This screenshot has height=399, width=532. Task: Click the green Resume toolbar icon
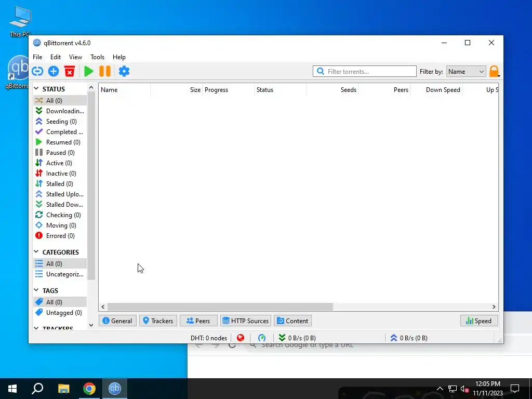pos(88,71)
